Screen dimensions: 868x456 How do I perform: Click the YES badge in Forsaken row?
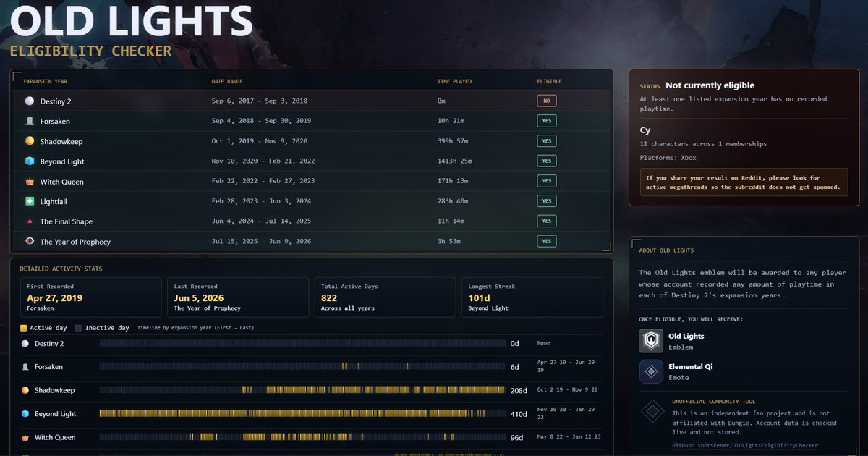coord(547,121)
